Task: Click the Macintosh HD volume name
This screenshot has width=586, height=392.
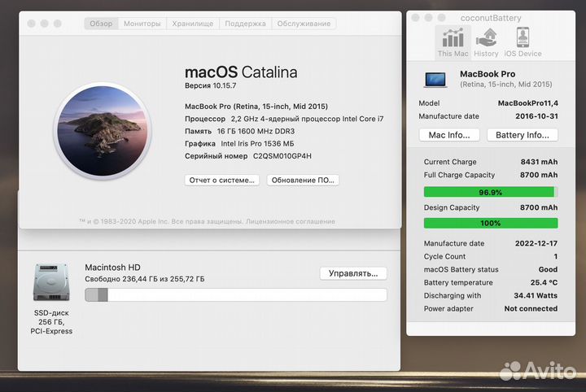Action: click(x=112, y=268)
